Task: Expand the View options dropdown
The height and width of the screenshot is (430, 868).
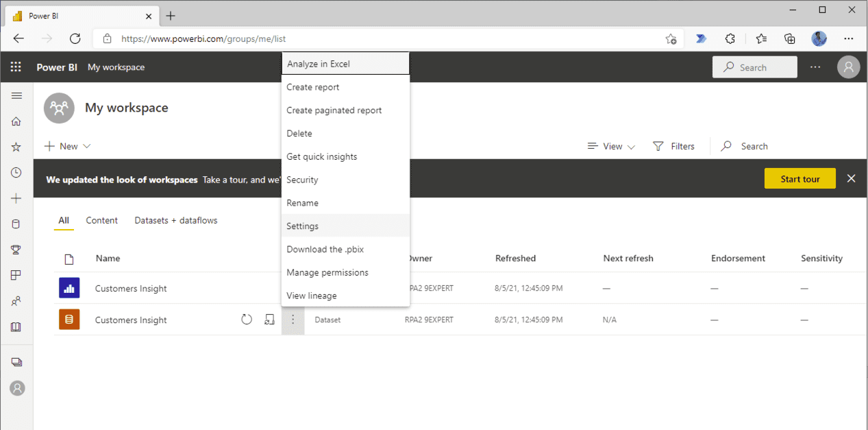Action: coord(610,145)
